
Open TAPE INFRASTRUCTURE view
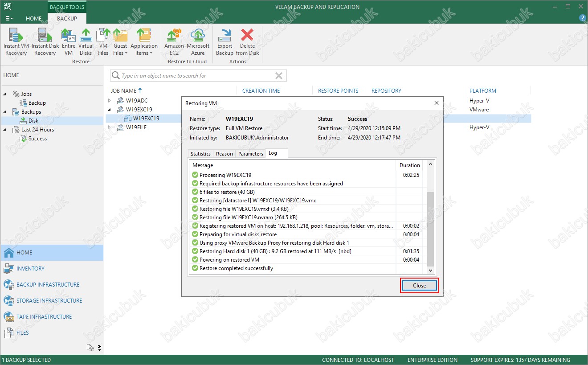pos(52,317)
